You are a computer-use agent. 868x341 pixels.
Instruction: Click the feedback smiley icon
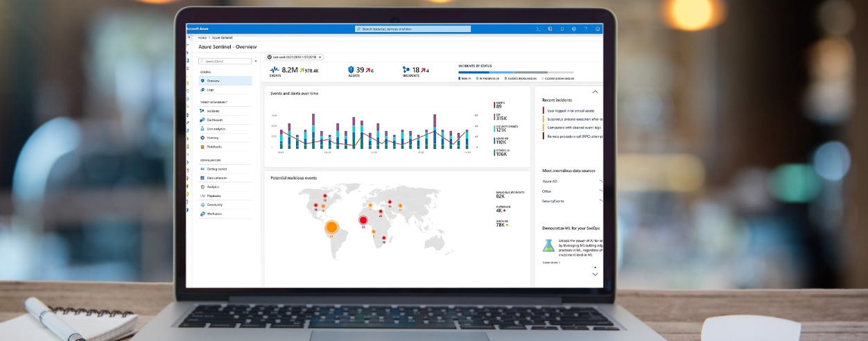(x=597, y=29)
